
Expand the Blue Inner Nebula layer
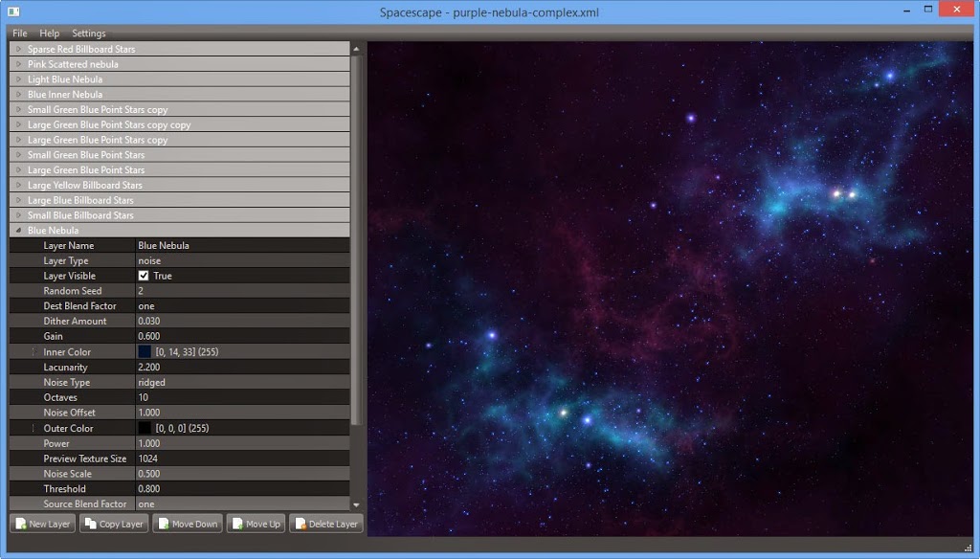[18, 95]
